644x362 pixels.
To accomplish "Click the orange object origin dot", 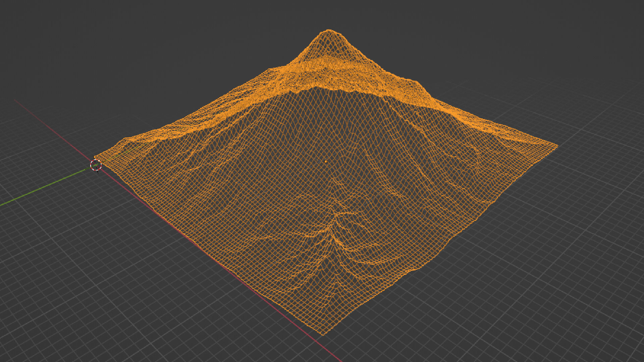I will [326, 162].
